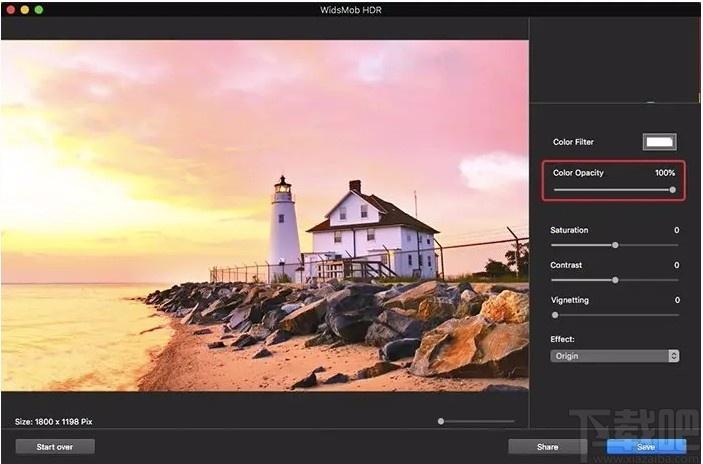The width and height of the screenshot is (703, 464).
Task: Click the Effect: label
Action: (562, 339)
